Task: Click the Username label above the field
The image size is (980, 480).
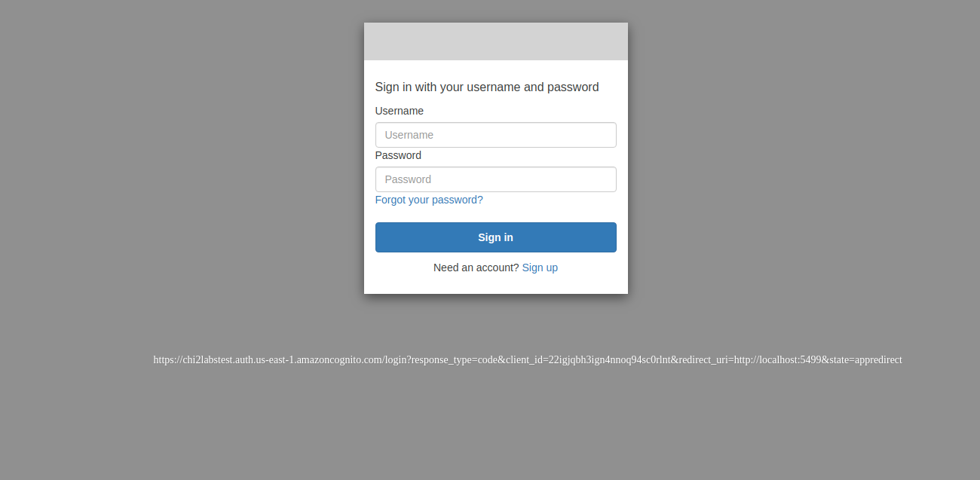Action: [399, 111]
